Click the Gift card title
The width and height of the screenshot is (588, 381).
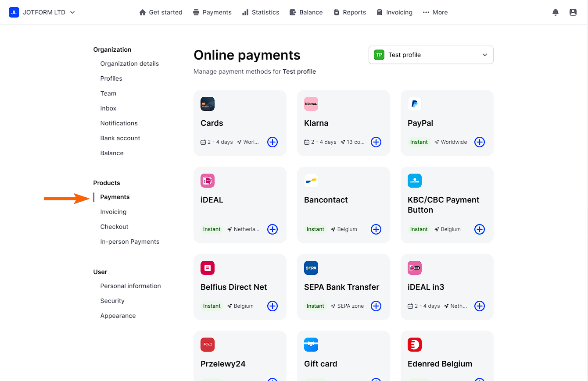[x=321, y=364]
